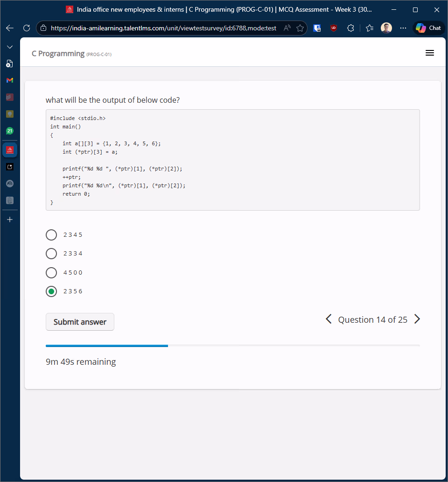Go to next question with right chevron
Image resolution: width=448 pixels, height=482 pixels.
pos(417,319)
